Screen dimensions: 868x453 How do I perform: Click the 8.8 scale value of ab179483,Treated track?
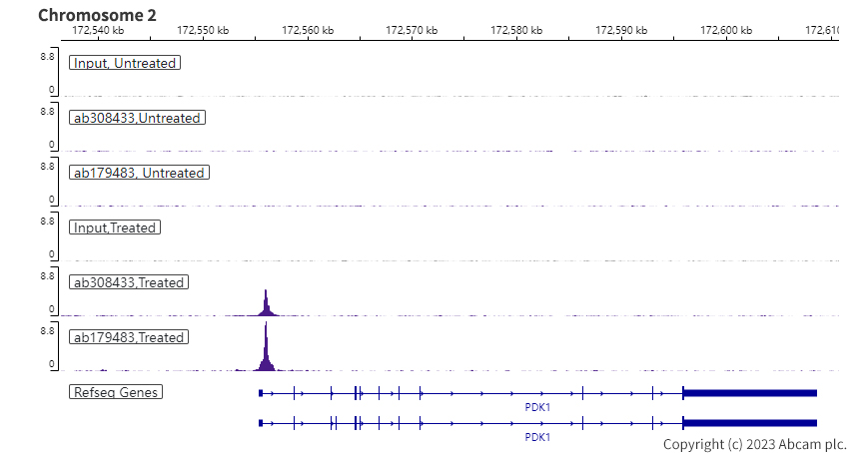[47, 330]
